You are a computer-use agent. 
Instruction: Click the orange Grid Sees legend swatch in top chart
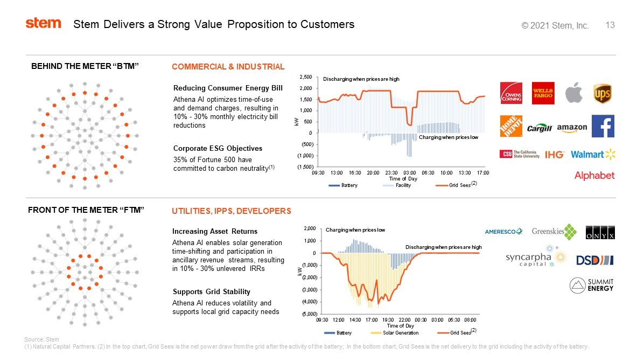(x=442, y=185)
